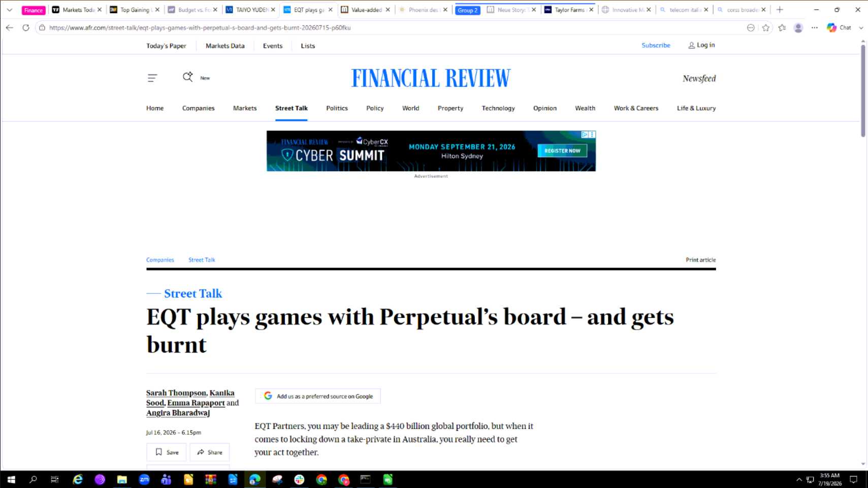Click Print article link
The height and width of the screenshot is (488, 868).
pyautogui.click(x=700, y=260)
